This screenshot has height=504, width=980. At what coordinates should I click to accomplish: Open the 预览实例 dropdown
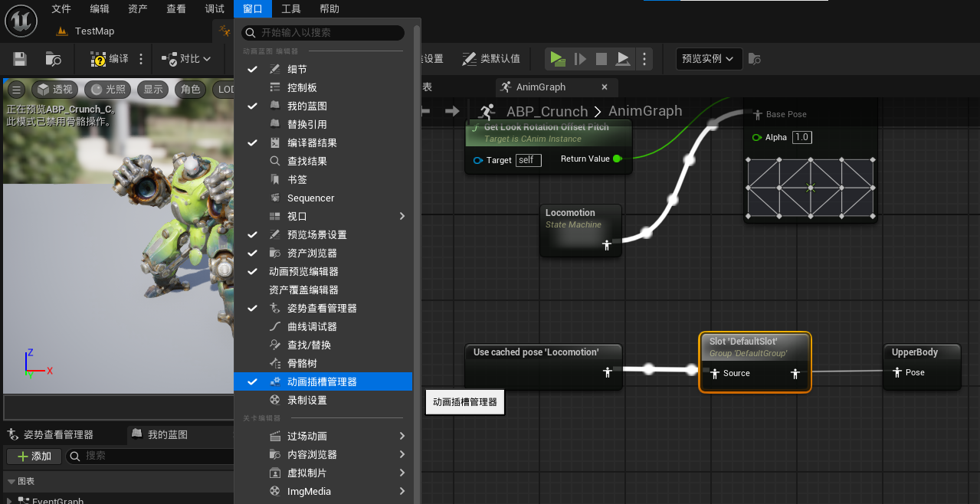pyautogui.click(x=709, y=59)
